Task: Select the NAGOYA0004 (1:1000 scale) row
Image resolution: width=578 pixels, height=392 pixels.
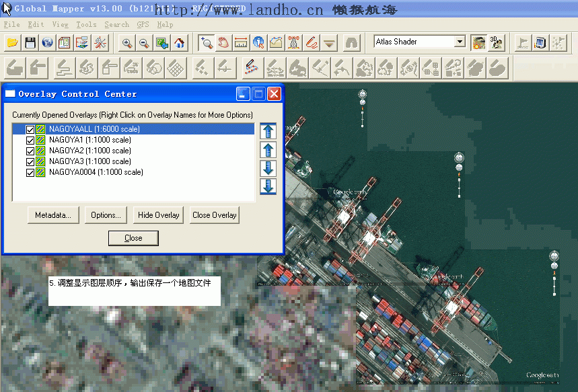Action: tap(133, 172)
